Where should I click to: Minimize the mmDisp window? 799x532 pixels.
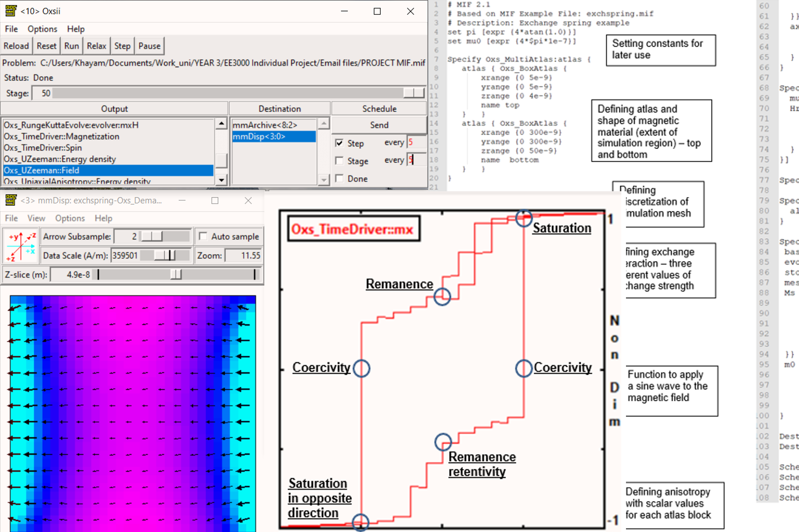point(182,201)
